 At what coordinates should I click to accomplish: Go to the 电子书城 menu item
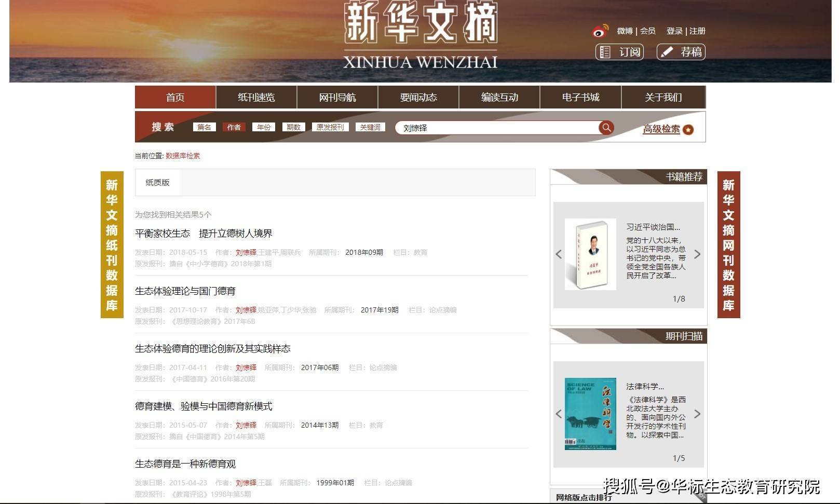pos(580,98)
